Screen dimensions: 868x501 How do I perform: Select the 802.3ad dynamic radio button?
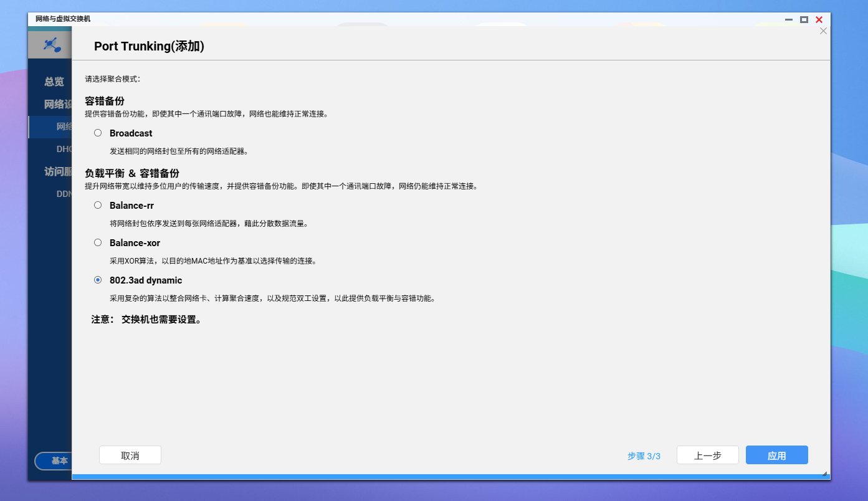[98, 280]
